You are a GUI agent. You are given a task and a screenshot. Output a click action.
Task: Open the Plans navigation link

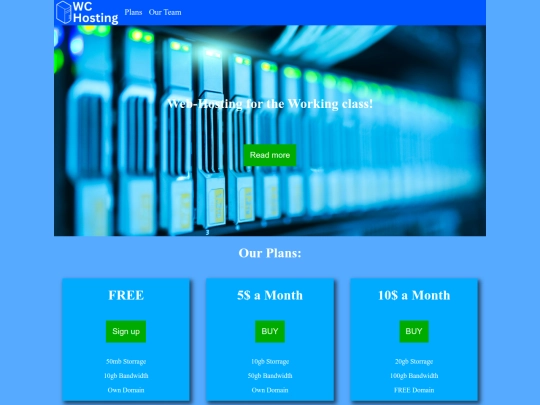[x=133, y=12]
